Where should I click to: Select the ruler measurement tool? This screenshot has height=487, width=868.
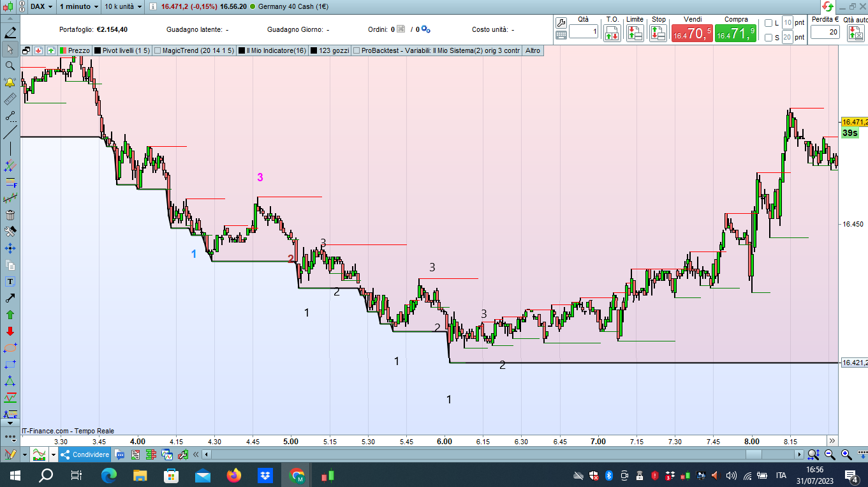point(10,99)
